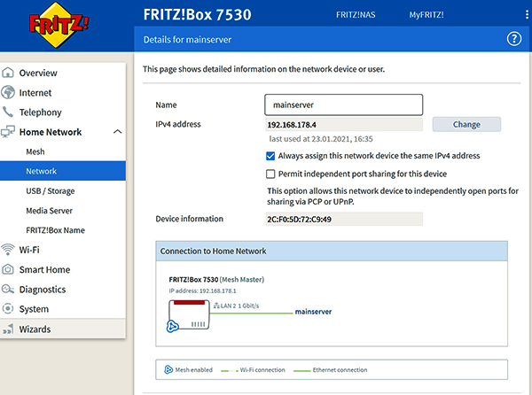
Task: Click the FRITZ!Box 7530 (Mesh Master) label
Action: pos(216,280)
